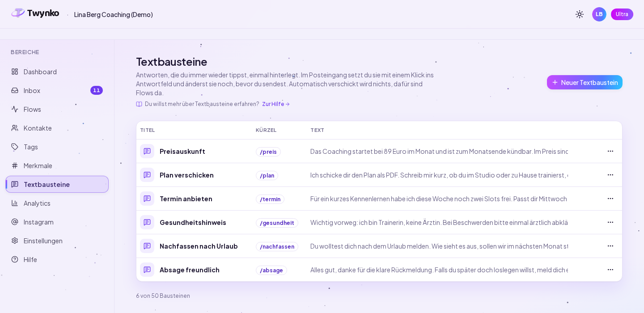Screen dimensions: 644x313
Task: Follow the Zur Hilfe link
Action: (x=276, y=104)
